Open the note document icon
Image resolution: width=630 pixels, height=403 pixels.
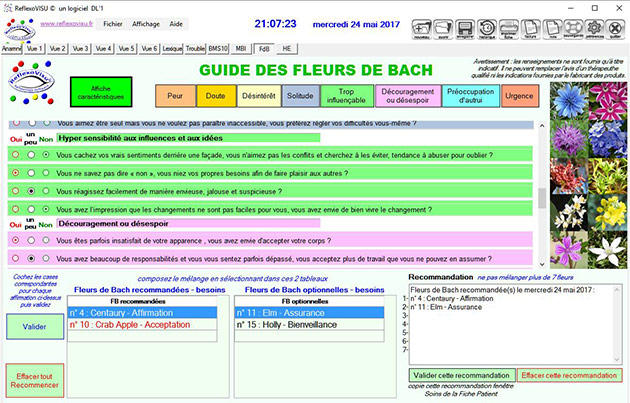coord(552,29)
